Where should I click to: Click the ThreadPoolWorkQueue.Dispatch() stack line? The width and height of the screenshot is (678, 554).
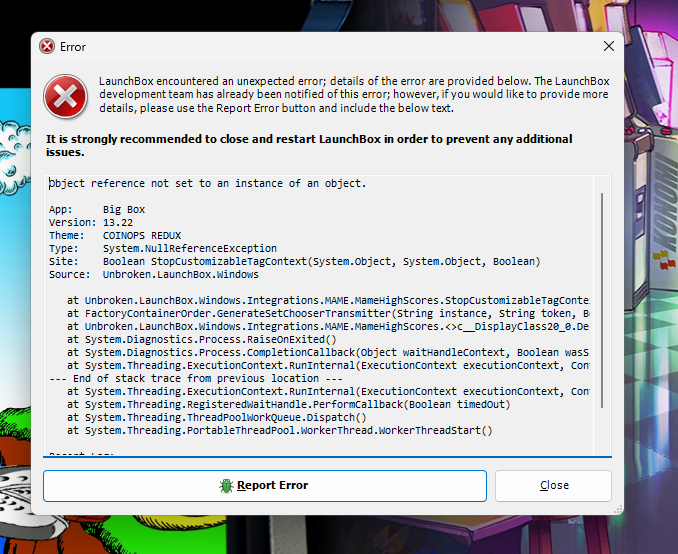(x=217, y=417)
